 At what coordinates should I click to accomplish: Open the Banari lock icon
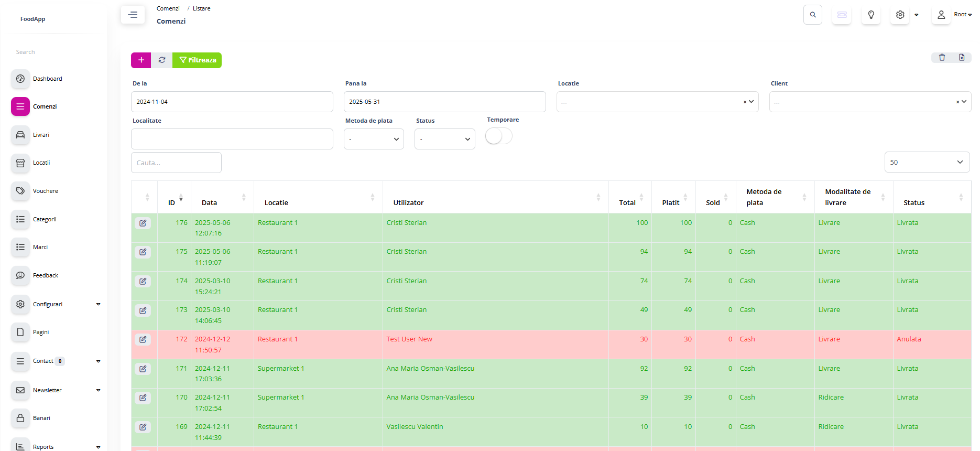point(20,418)
